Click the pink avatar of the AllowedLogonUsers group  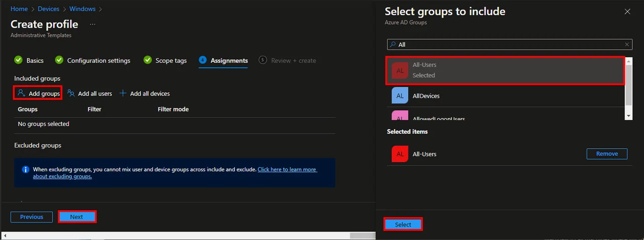pyautogui.click(x=399, y=116)
